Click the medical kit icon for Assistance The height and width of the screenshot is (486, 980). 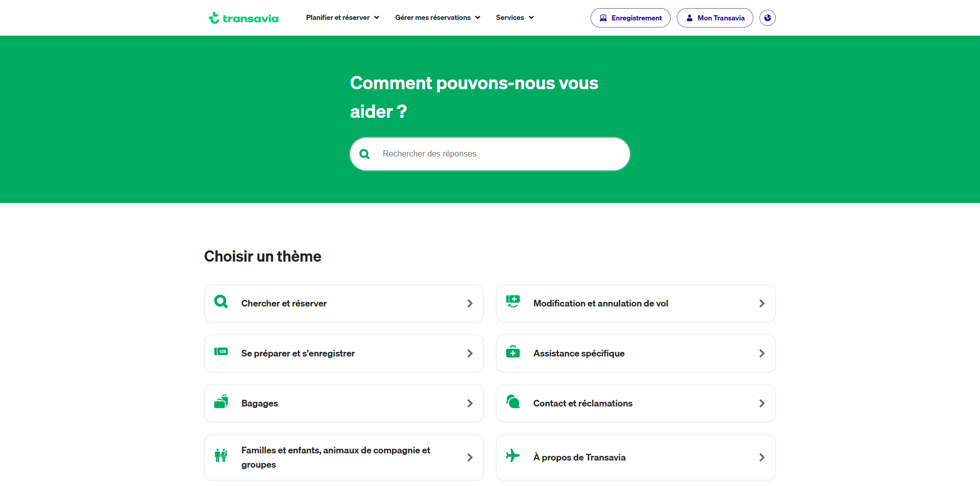click(513, 351)
